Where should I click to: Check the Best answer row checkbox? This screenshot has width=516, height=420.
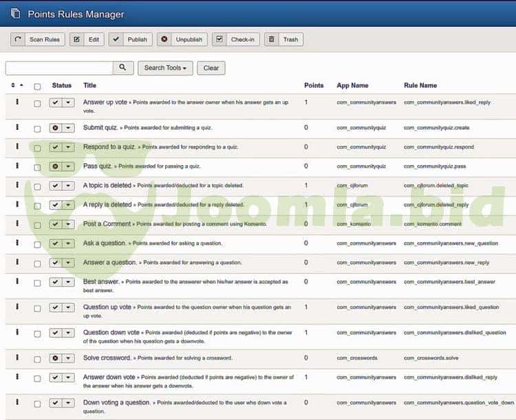tap(37, 283)
